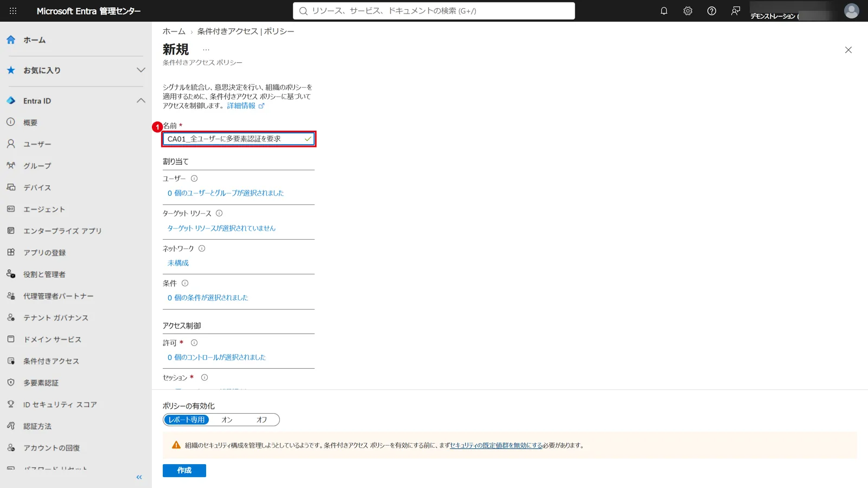The image size is (868, 488).
Task: Open notifications bell icon
Action: 664,11
